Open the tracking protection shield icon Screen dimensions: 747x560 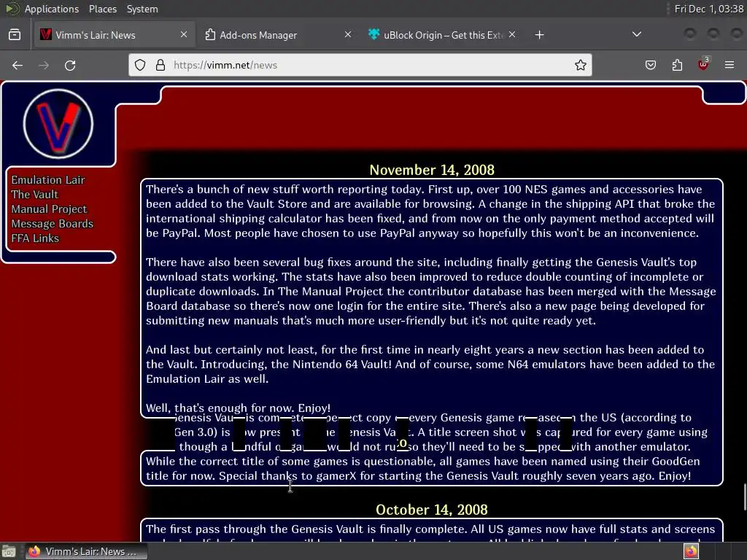click(140, 65)
